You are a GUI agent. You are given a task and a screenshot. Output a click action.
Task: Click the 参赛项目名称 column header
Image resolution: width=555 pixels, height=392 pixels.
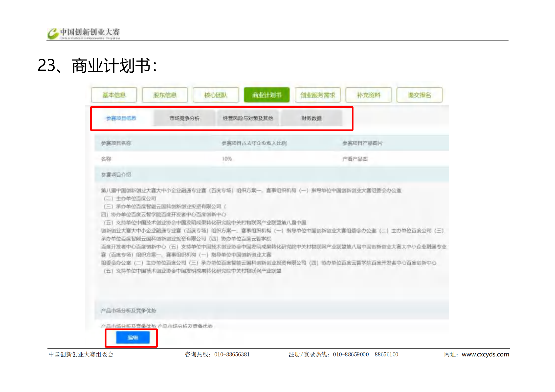(116, 143)
